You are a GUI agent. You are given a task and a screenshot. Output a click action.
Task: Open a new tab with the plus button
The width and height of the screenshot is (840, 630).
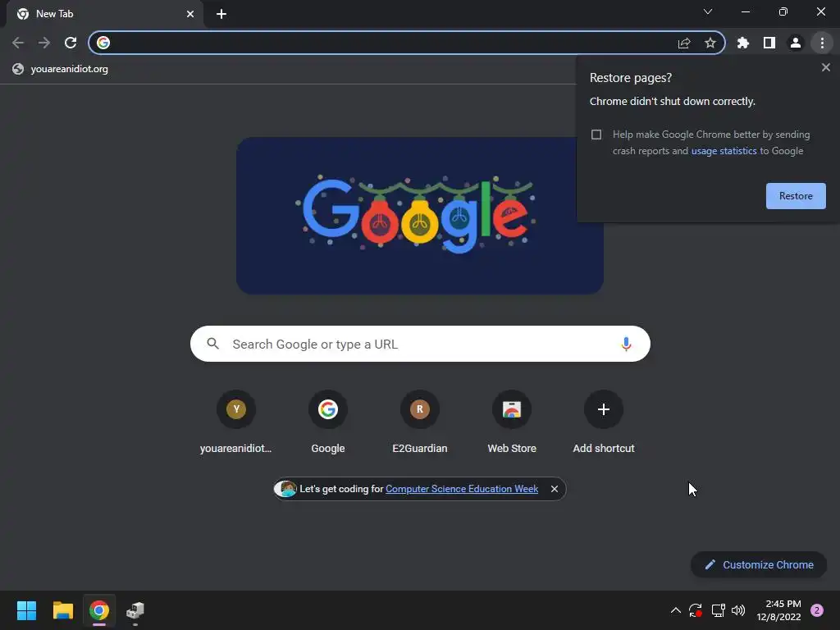pyautogui.click(x=221, y=14)
